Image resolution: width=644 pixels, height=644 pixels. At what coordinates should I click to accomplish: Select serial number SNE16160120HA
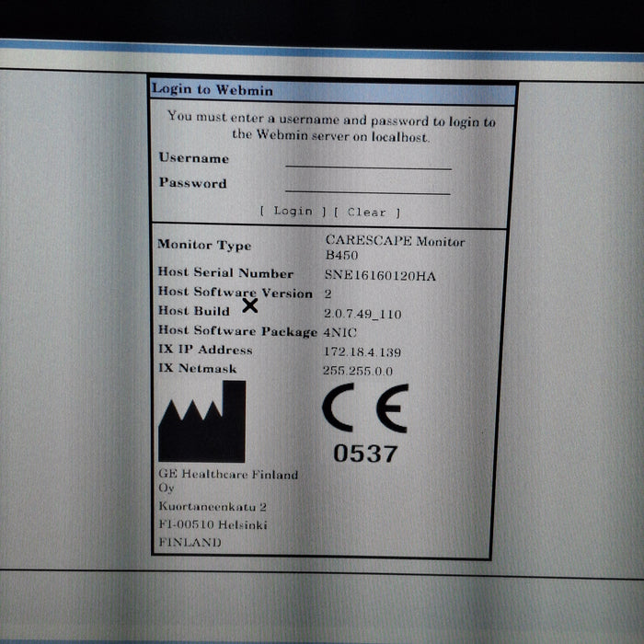pyautogui.click(x=380, y=275)
